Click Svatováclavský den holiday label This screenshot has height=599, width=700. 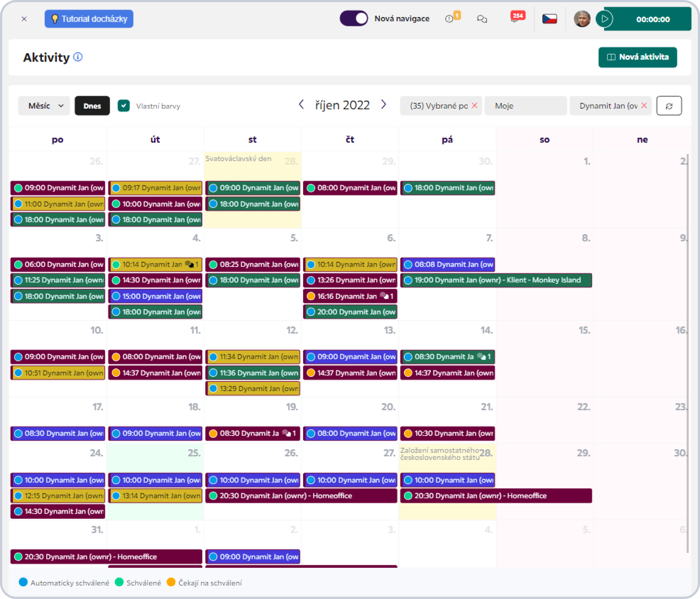tap(238, 159)
